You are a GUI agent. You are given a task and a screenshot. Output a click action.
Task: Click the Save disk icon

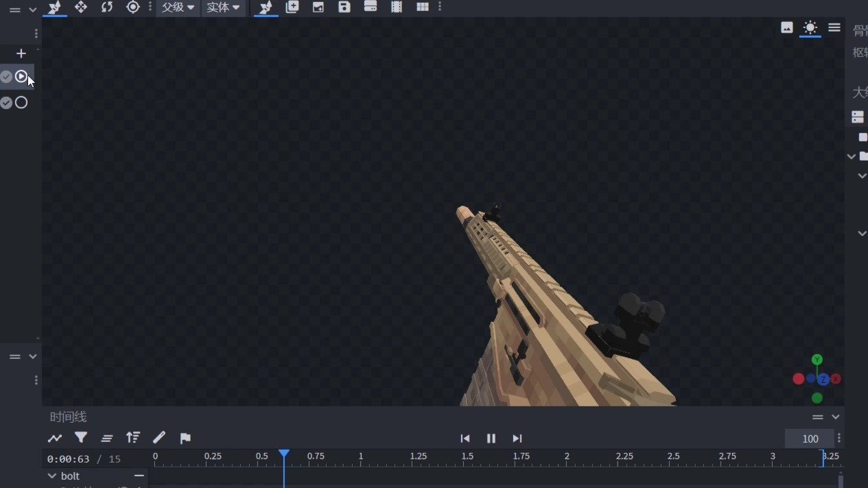pyautogui.click(x=344, y=7)
